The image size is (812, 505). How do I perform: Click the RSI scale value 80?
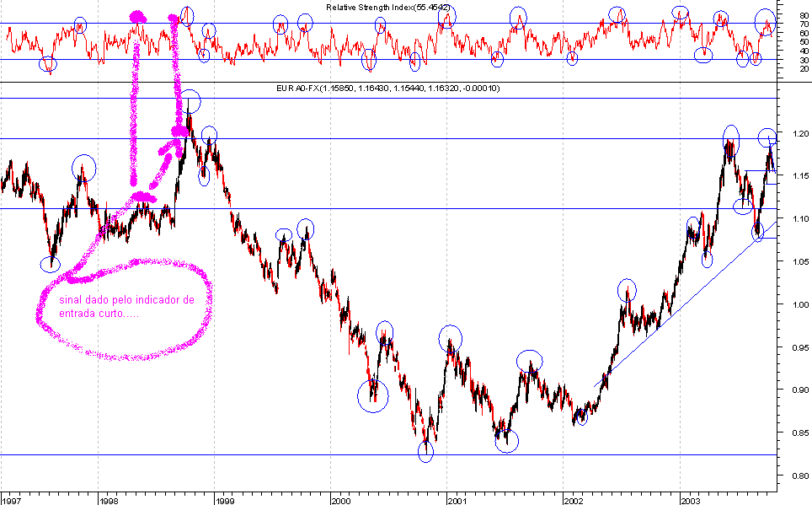(804, 16)
